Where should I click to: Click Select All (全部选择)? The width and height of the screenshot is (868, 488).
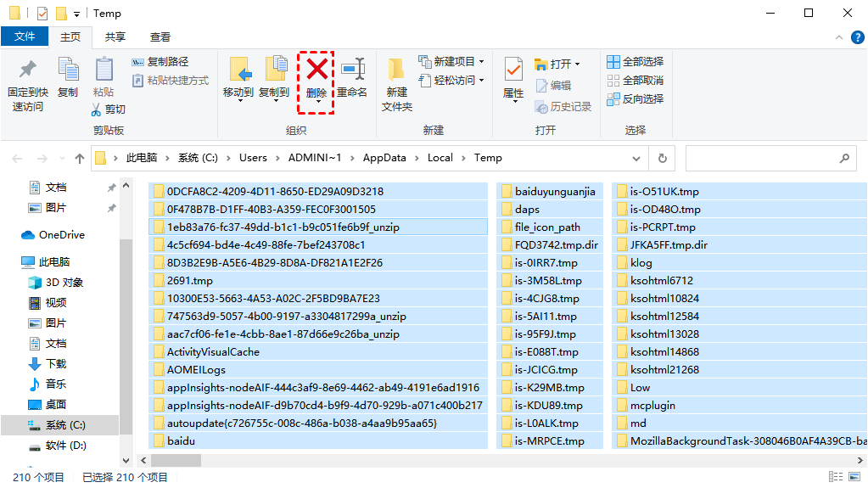[636, 62]
